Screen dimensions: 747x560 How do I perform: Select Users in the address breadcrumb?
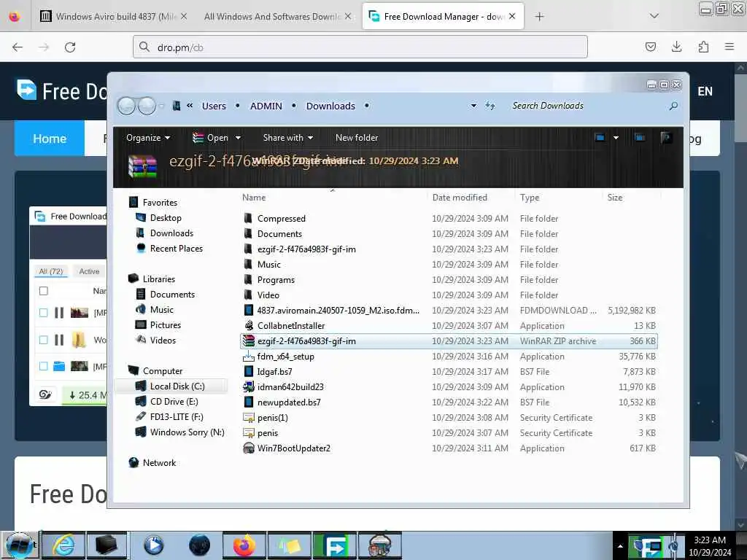point(214,106)
